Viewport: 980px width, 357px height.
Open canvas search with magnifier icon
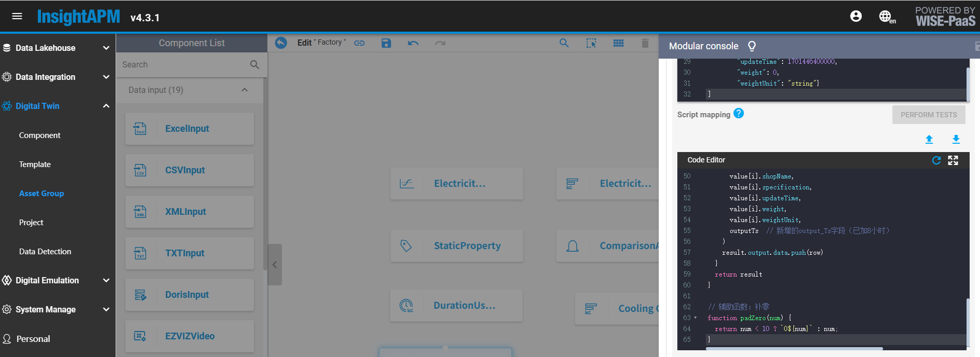pyautogui.click(x=564, y=43)
